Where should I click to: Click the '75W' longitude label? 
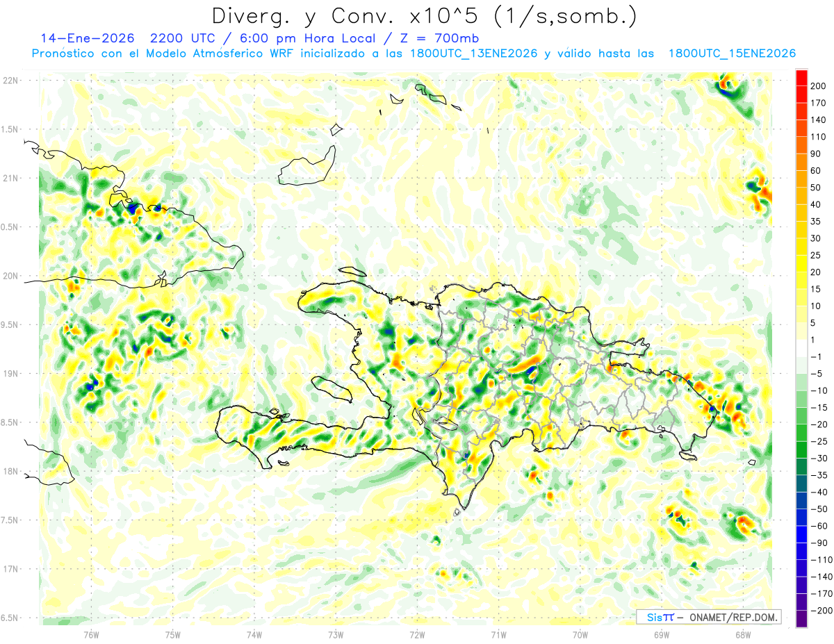click(x=173, y=634)
